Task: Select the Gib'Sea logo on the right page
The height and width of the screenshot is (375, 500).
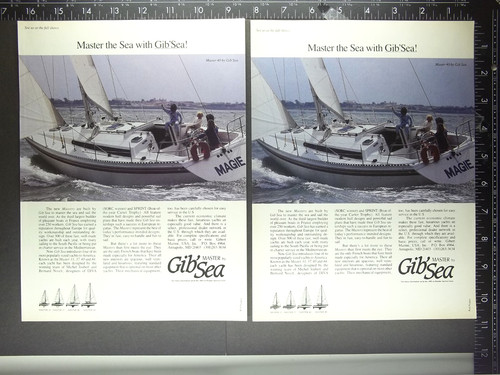Action: [x=426, y=268]
